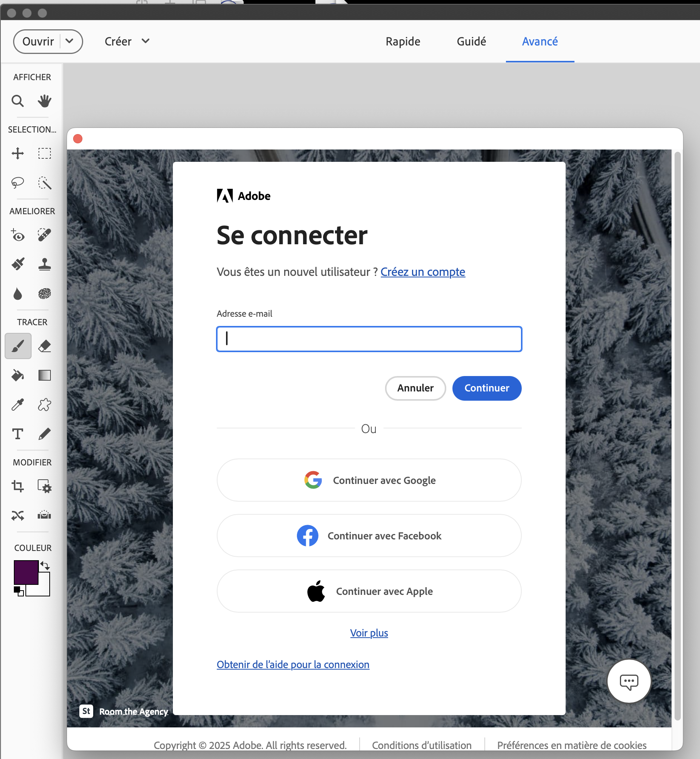
Task: Select the Recompose tool
Action: 45,486
